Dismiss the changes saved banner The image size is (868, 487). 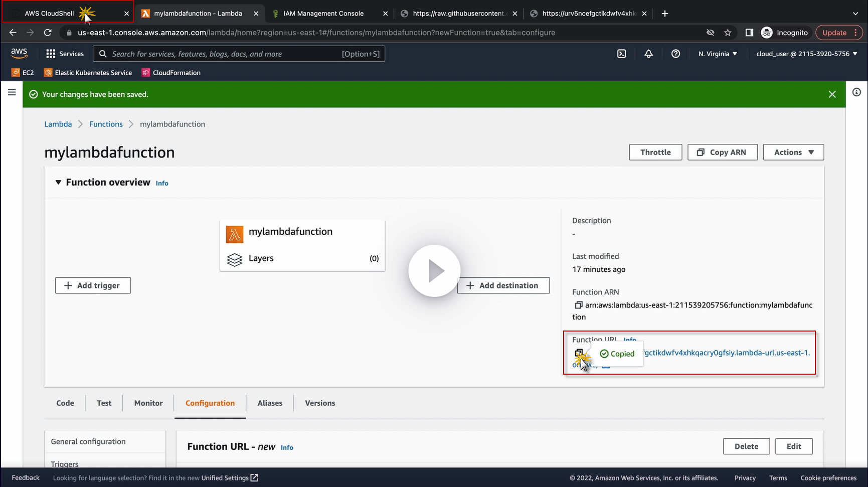(832, 94)
